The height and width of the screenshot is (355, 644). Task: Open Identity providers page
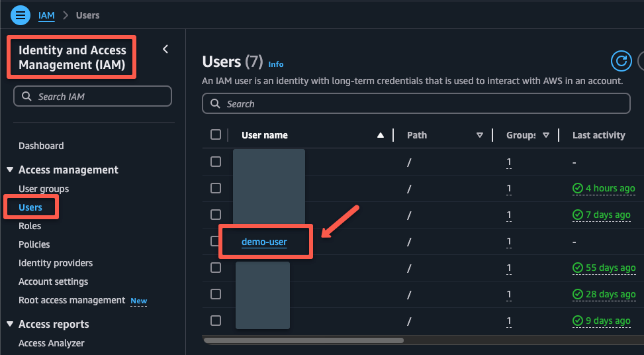pyautogui.click(x=56, y=263)
